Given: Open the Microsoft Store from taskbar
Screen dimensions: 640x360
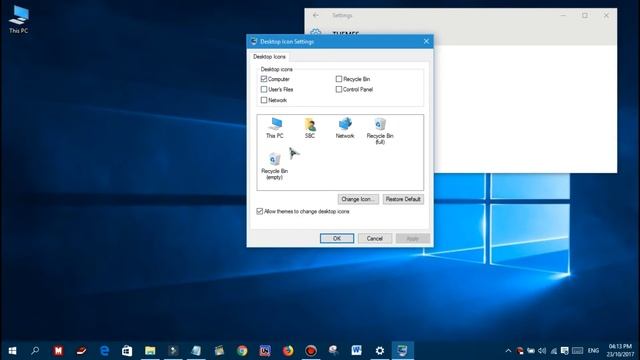Looking at the screenshot, I should 127,351.
